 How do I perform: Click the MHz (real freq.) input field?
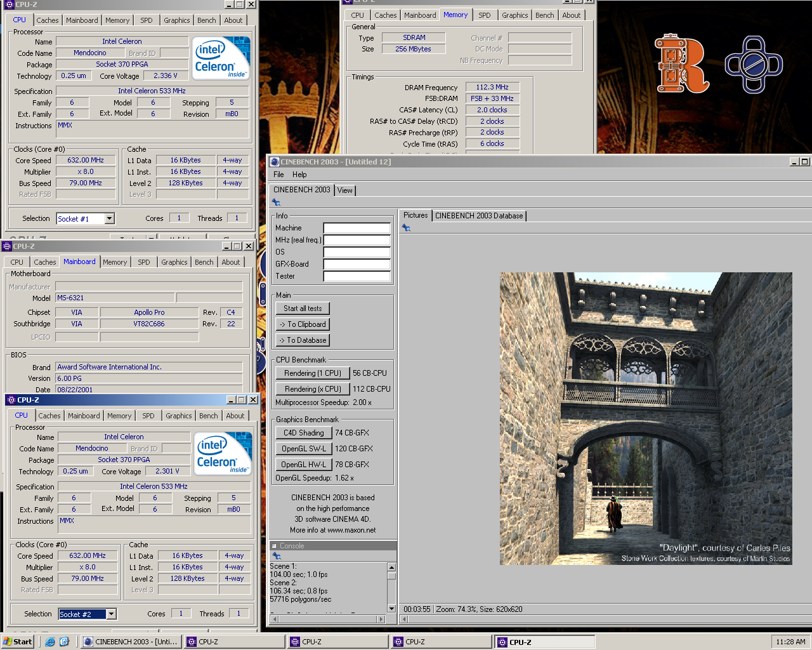tap(357, 240)
